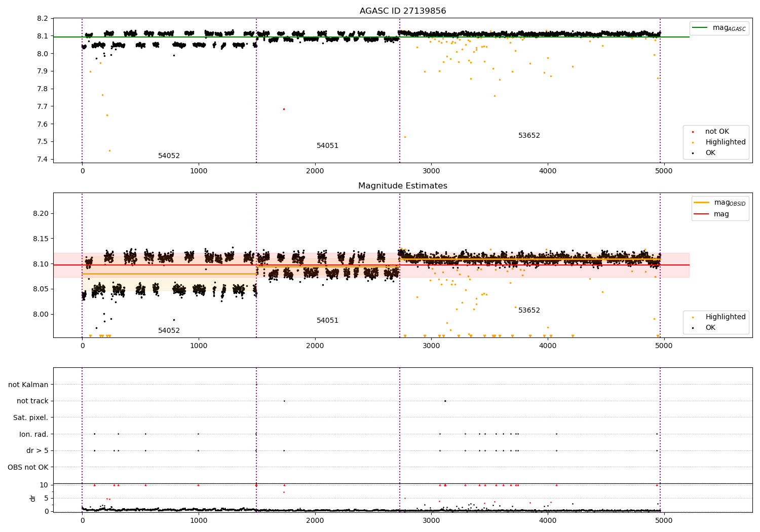Click the "OBS not OK" flag label
760x532 pixels.
point(28,467)
